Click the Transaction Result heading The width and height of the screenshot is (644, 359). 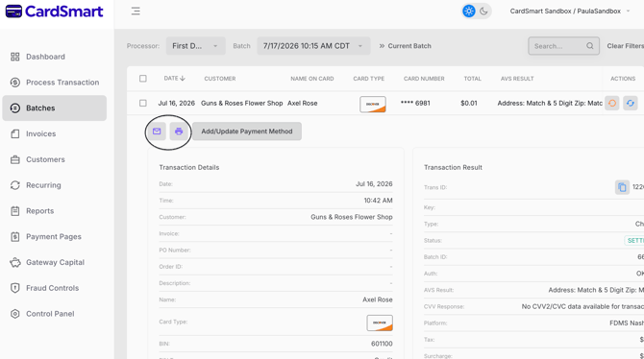pos(453,167)
